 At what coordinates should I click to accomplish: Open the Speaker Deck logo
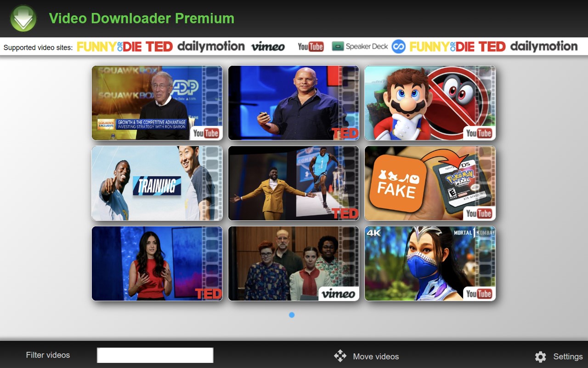360,46
